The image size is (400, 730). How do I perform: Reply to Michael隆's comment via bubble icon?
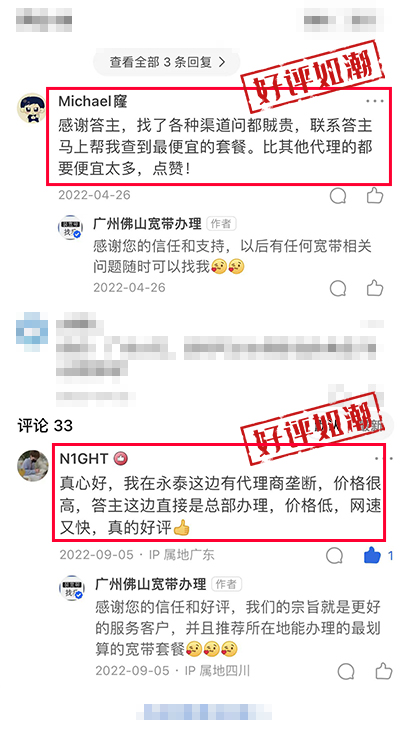pyautogui.click(x=338, y=196)
